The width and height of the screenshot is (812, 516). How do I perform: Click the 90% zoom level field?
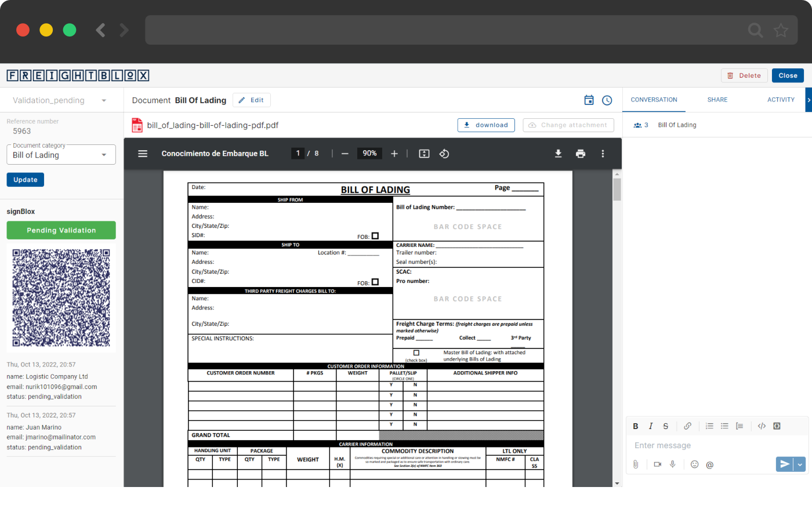(x=369, y=154)
